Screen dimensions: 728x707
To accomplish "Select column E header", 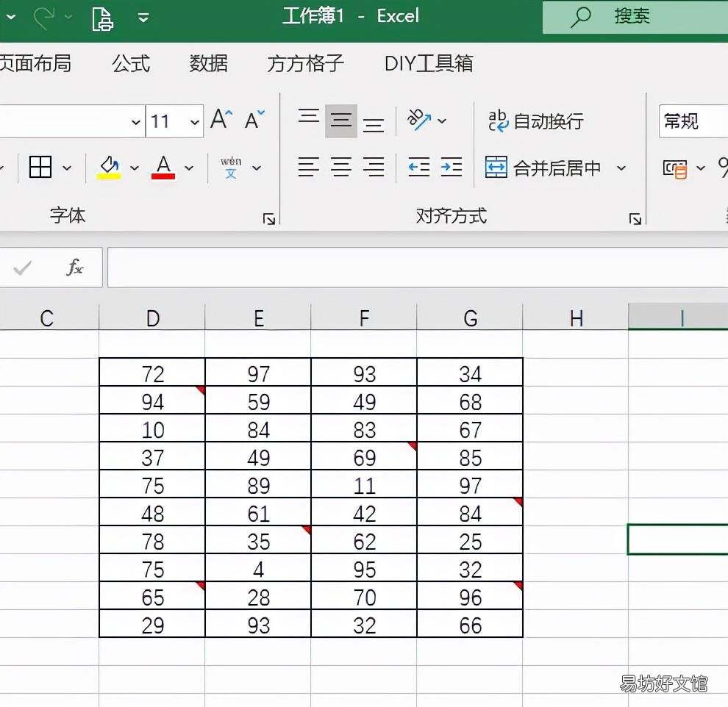I will tap(258, 317).
